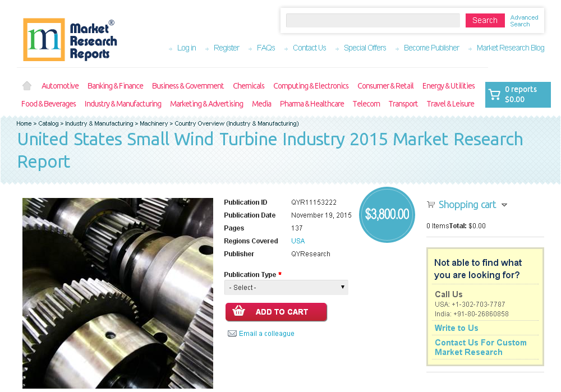This screenshot has height=392, width=561.
Task: Open the home icon in category bar
Action: click(x=27, y=86)
